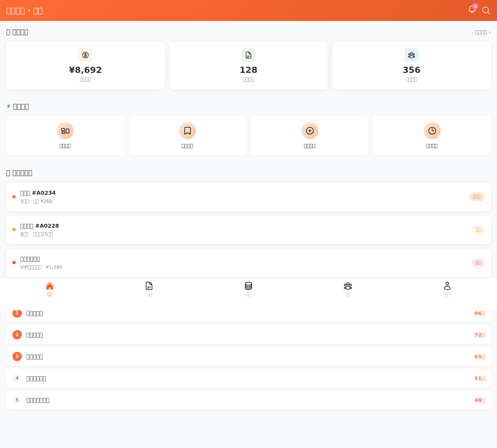Select the bookmark quick action icon
Screen dimensions: 497x448
[x=188, y=131]
